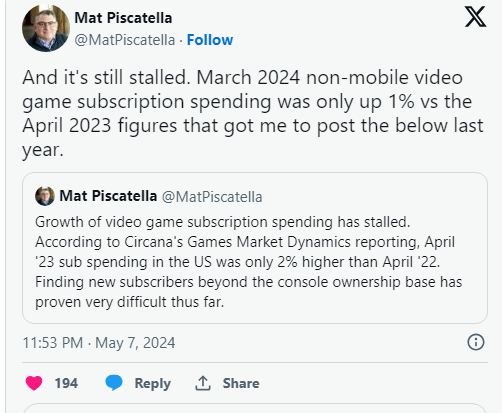Open Mat Piscatella's large profile avatar

click(46, 28)
